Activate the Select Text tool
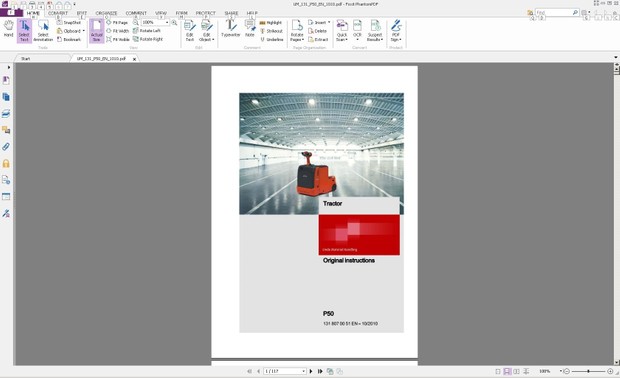This screenshot has height=378, width=620. pyautogui.click(x=24, y=30)
